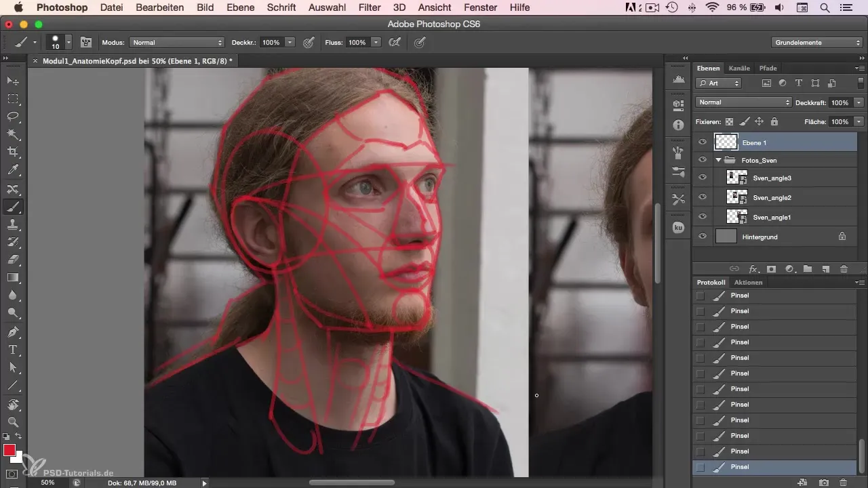Open macOS Spotlight search

[x=825, y=7]
